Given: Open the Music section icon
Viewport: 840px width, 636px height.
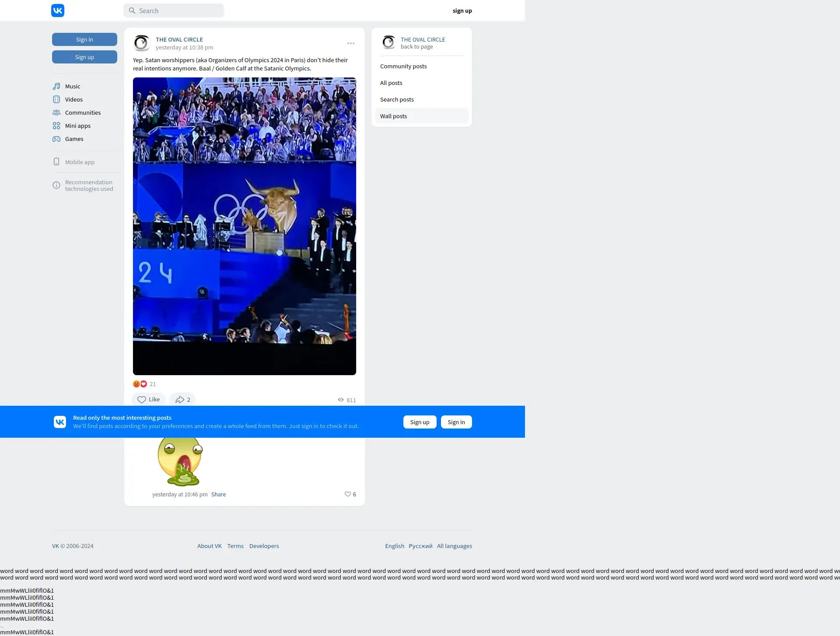Looking at the screenshot, I should 56,86.
